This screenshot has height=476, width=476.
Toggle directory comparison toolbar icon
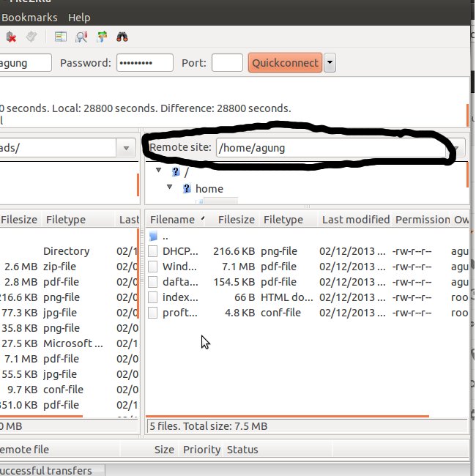pyautogui.click(x=81, y=37)
